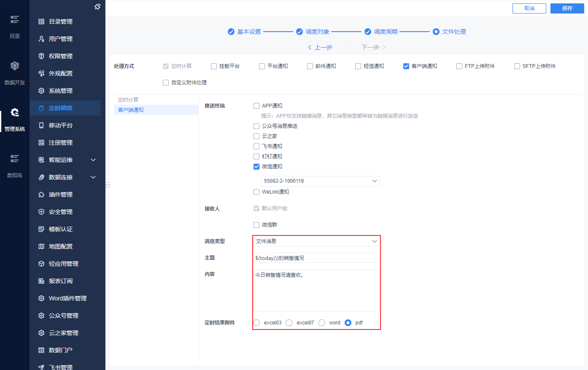This screenshot has height=370, width=588.
Task: Check the APP通知 checkbox
Action: point(256,106)
